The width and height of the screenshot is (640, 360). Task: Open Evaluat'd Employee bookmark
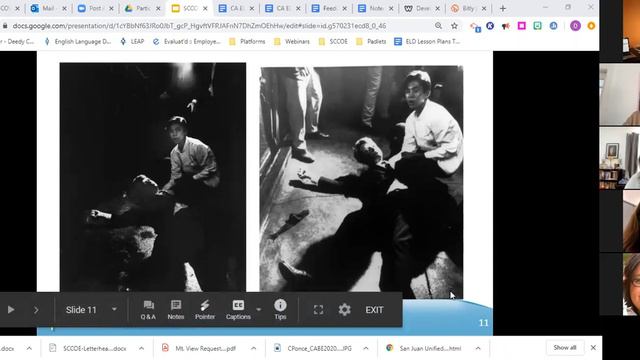click(x=187, y=42)
